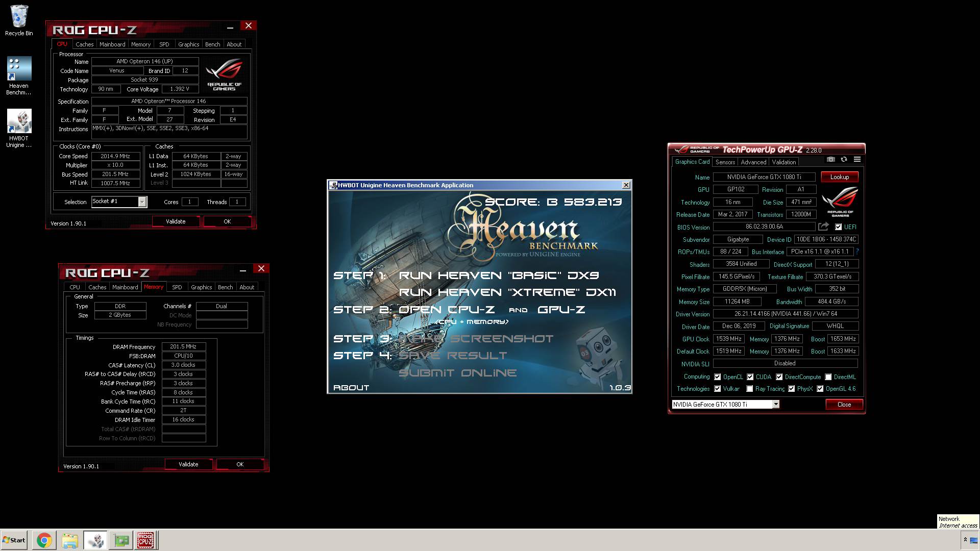This screenshot has height=551, width=980.
Task: Toggle the PhysX checkbox
Action: pyautogui.click(x=792, y=389)
